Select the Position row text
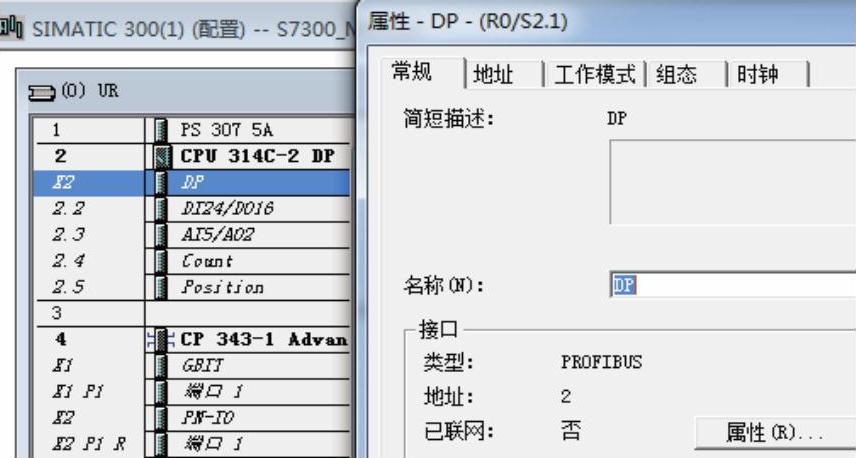The image size is (856, 458). pos(223,287)
